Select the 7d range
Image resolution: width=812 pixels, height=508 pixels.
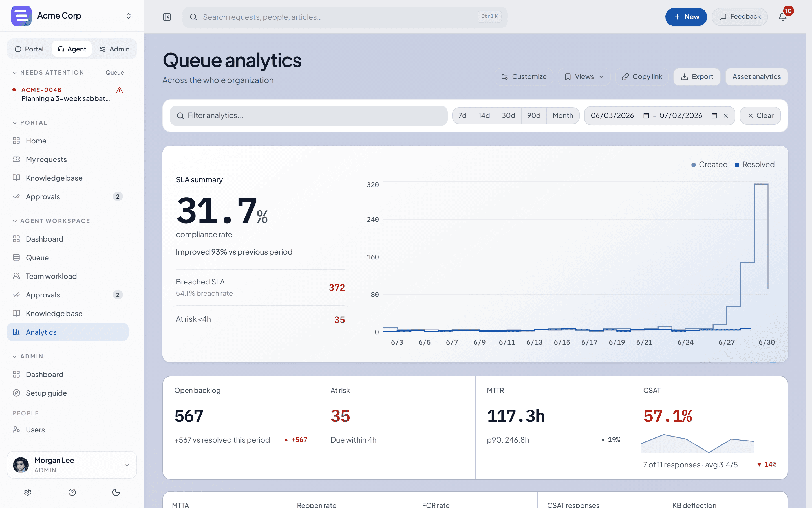(x=462, y=116)
